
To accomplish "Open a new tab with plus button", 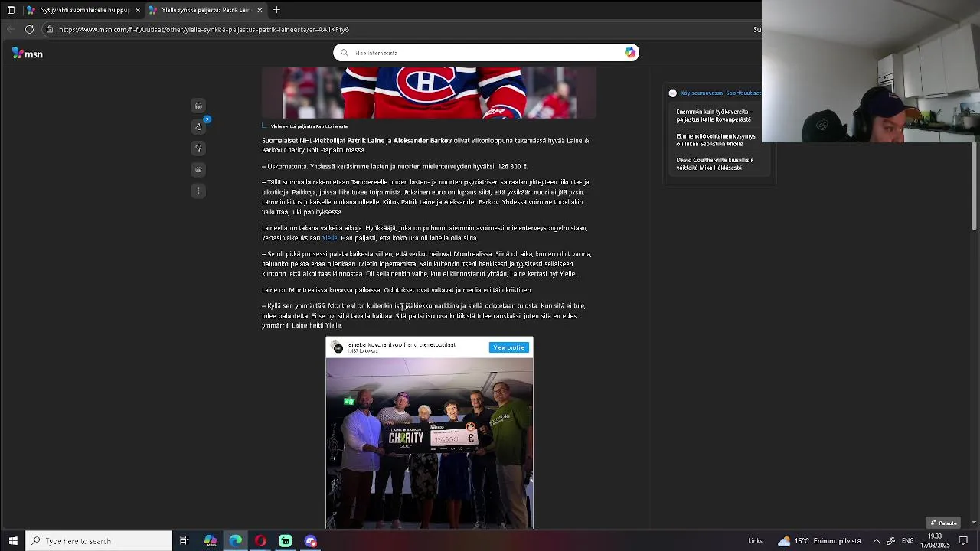I will (276, 10).
